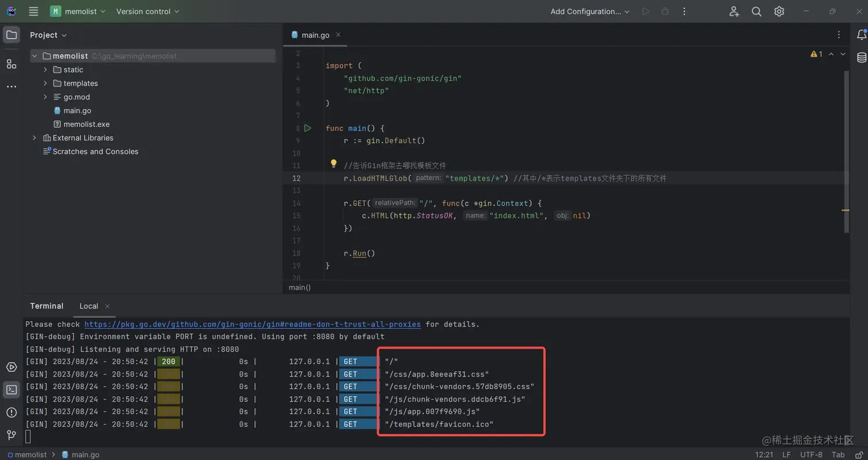The width and height of the screenshot is (868, 460).
Task: Change the LF line separator
Action: 786,454
